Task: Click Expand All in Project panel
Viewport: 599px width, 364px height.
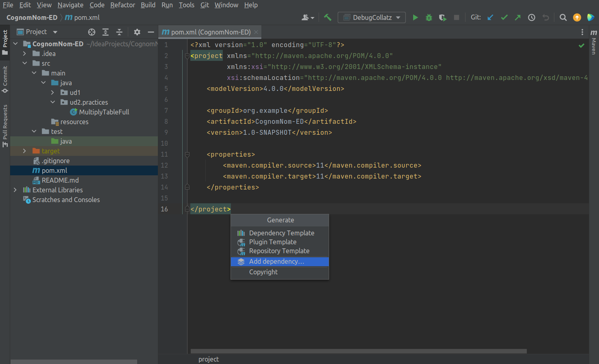Action: click(106, 32)
